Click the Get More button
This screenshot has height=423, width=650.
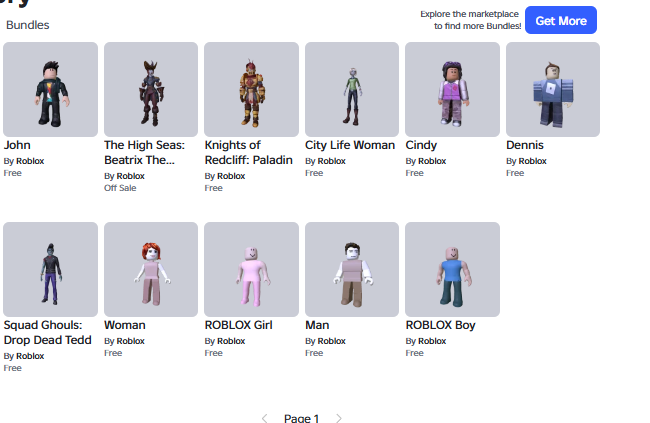click(560, 20)
